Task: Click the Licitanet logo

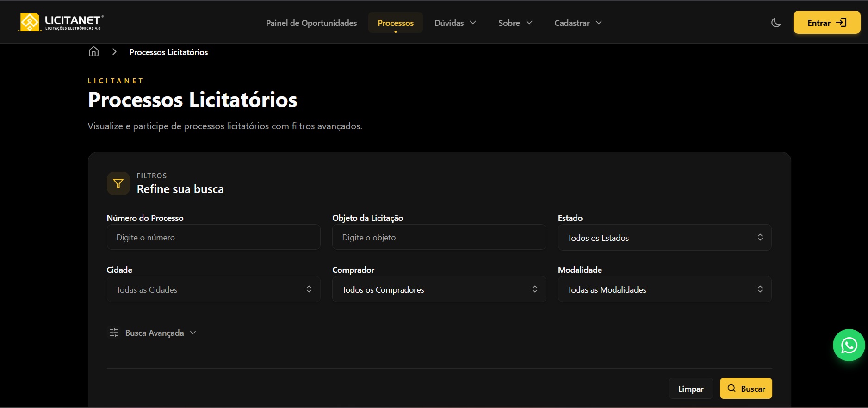Action: [61, 22]
